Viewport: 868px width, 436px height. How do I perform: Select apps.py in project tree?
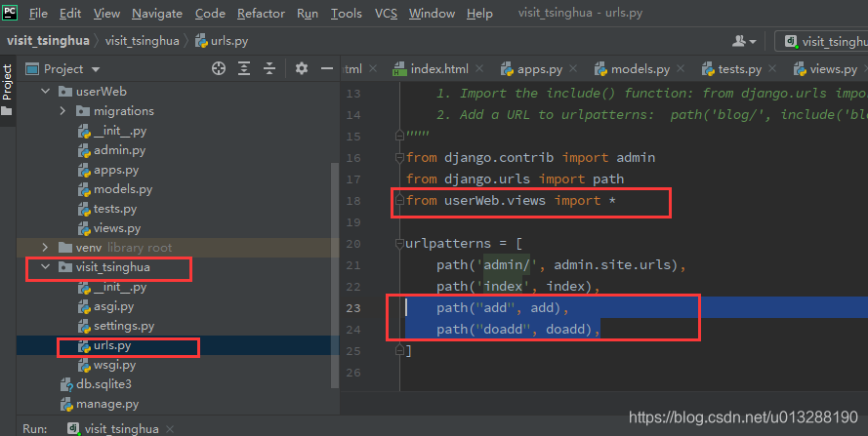(x=108, y=170)
